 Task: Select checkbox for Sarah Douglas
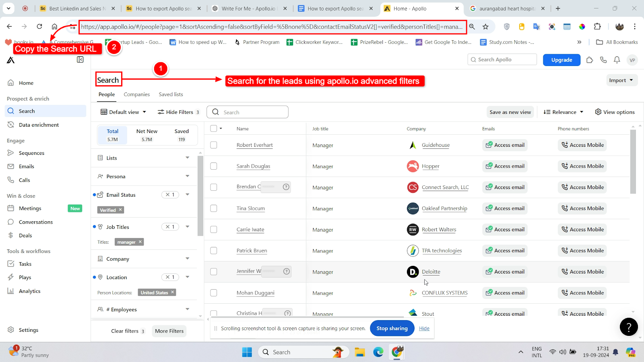coord(214,166)
